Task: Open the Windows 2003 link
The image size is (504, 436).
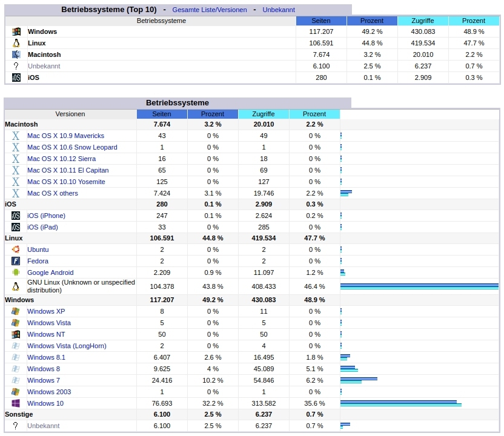Action: pos(49,392)
